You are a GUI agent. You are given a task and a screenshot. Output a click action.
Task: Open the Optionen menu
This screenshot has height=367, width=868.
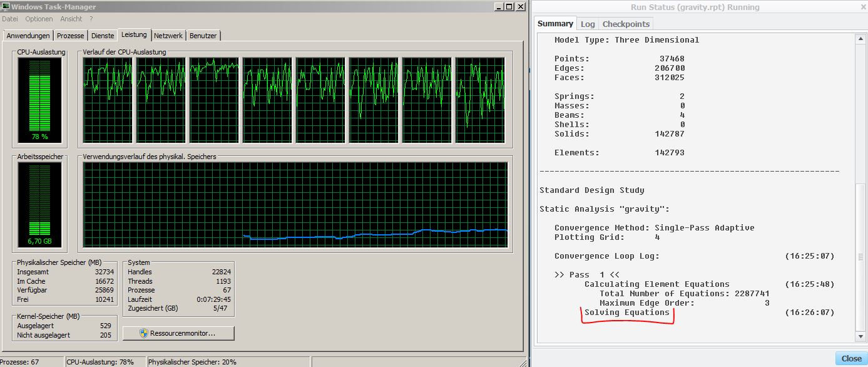tap(39, 19)
